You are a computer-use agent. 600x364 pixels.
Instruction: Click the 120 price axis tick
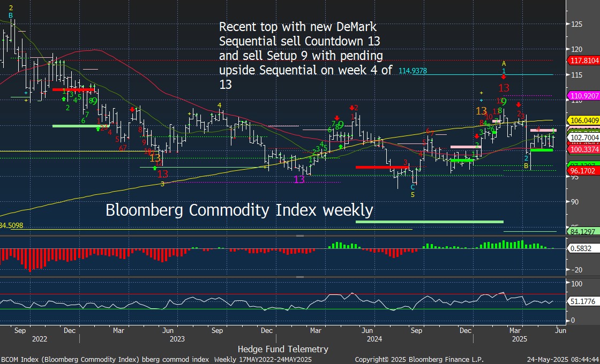(x=576, y=49)
